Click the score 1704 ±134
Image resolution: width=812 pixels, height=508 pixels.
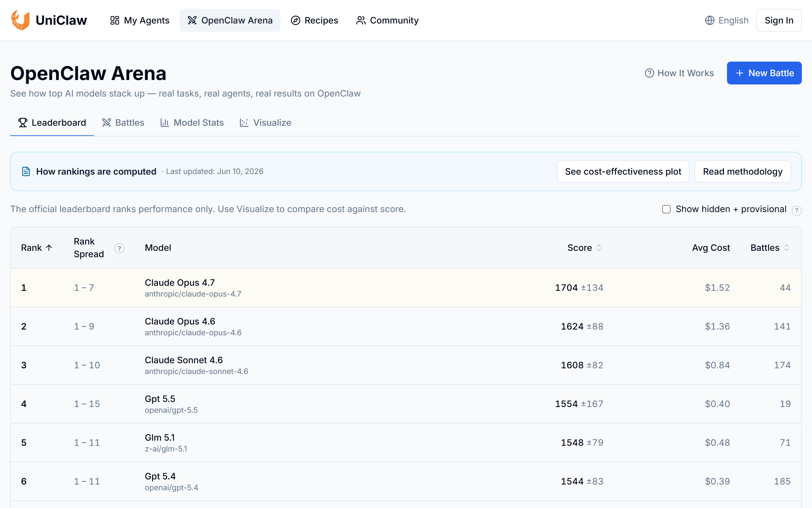point(579,288)
